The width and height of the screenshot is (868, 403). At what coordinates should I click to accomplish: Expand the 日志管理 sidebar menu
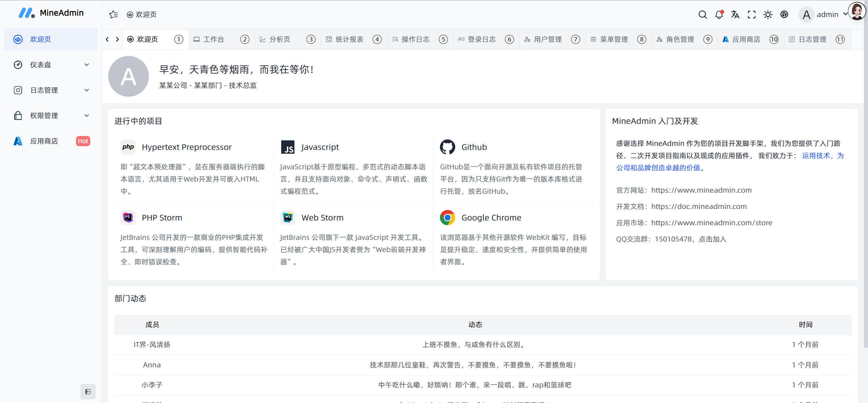click(x=51, y=90)
